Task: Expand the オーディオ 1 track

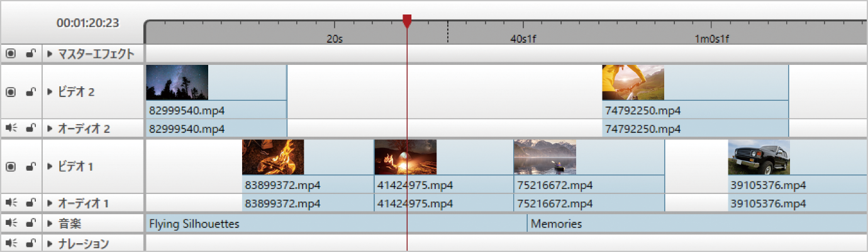Action: point(50,203)
